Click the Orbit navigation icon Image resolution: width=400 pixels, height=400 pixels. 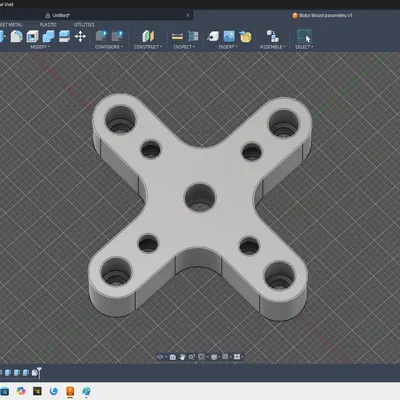pos(160,357)
